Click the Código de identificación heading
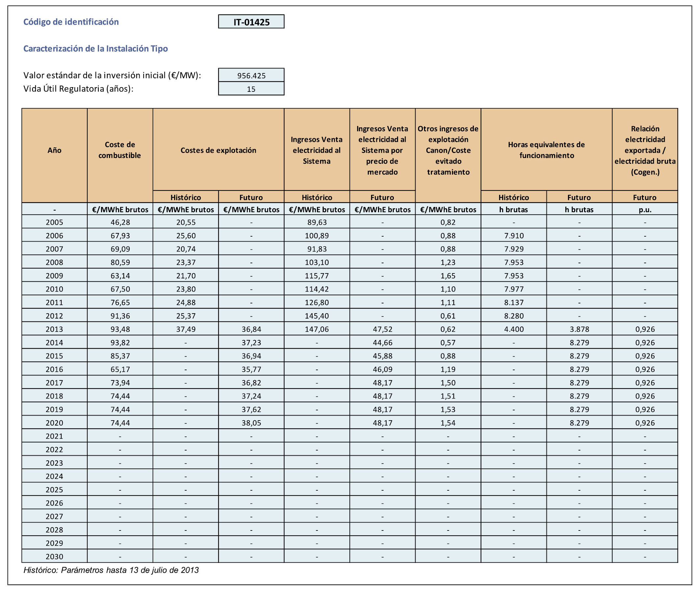Image resolution: width=700 pixels, height=592 pixels. (x=71, y=22)
